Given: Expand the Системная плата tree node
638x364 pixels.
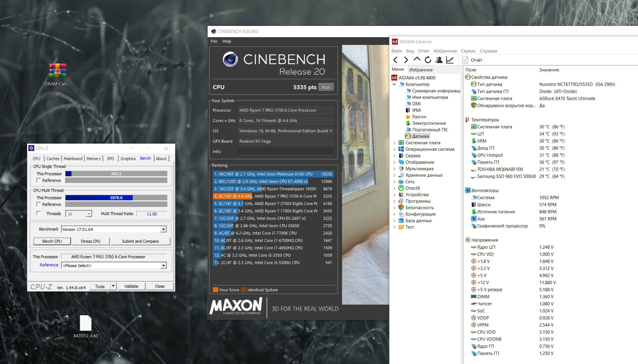Looking at the screenshot, I should pos(394,142).
